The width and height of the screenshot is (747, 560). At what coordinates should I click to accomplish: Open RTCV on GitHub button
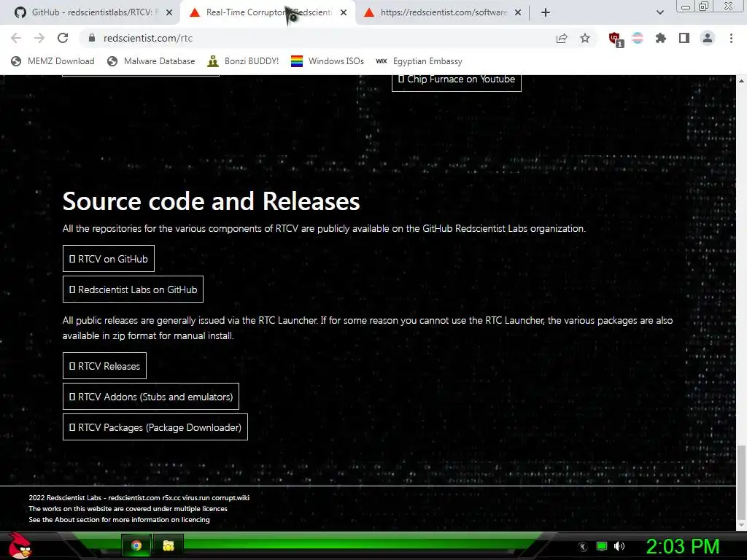point(109,259)
